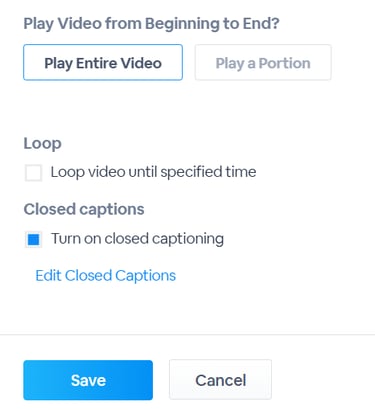Click the Loop section heading

pyautogui.click(x=42, y=144)
